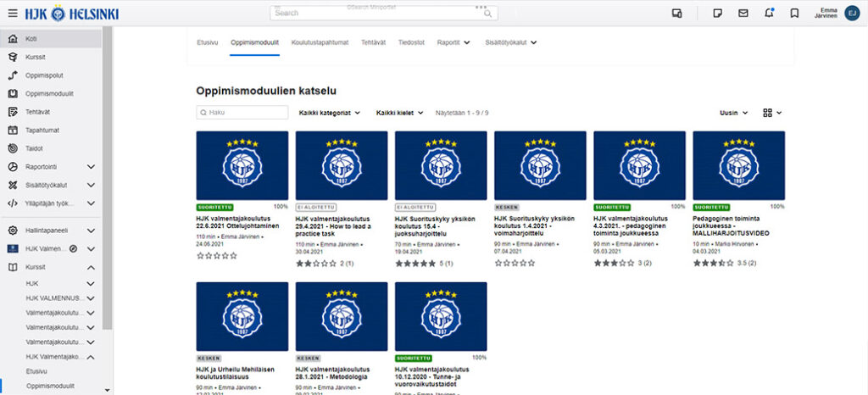Click the Ylläpitäjän työkalut code icon
The width and height of the screenshot is (868, 395).
(14, 203)
